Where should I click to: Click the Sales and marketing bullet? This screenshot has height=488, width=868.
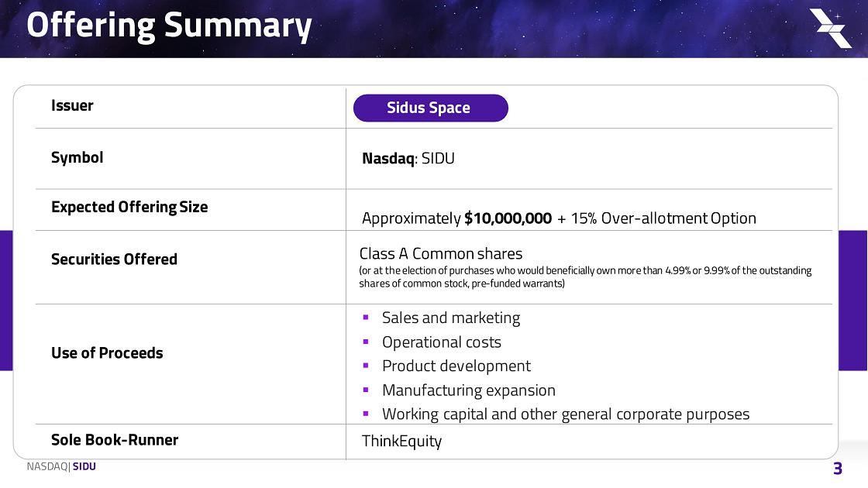pyautogui.click(x=450, y=318)
